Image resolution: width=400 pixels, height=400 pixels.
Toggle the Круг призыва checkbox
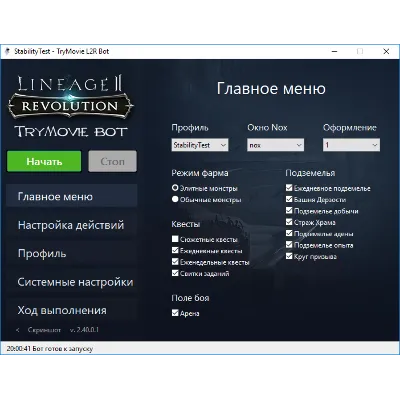click(x=289, y=256)
